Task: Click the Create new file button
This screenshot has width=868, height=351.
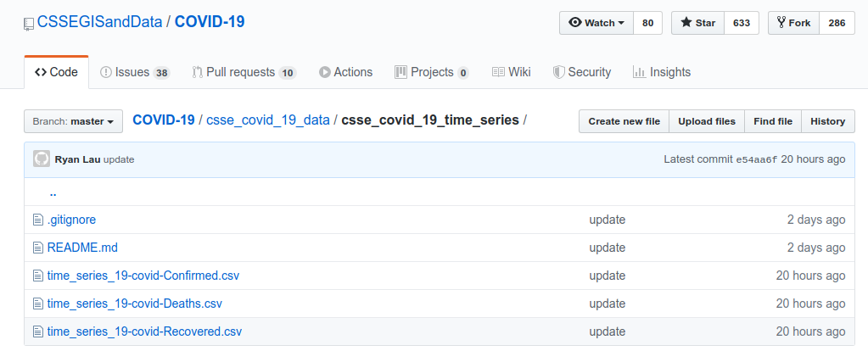Action: 624,121
